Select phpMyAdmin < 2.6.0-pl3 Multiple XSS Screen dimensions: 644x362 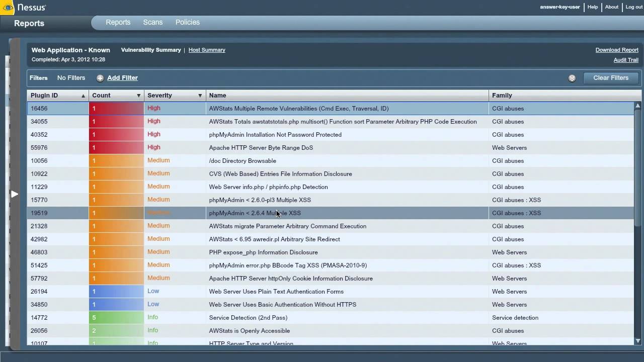click(331, 200)
